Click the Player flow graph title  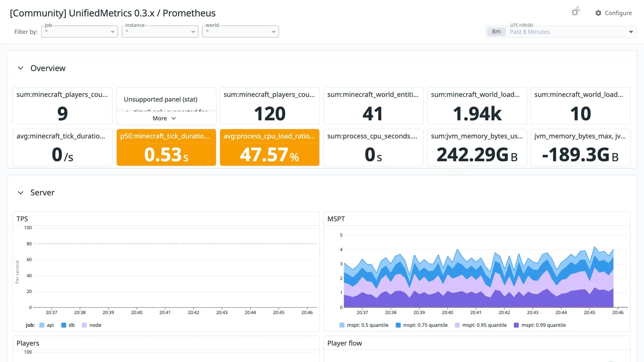coord(344,343)
